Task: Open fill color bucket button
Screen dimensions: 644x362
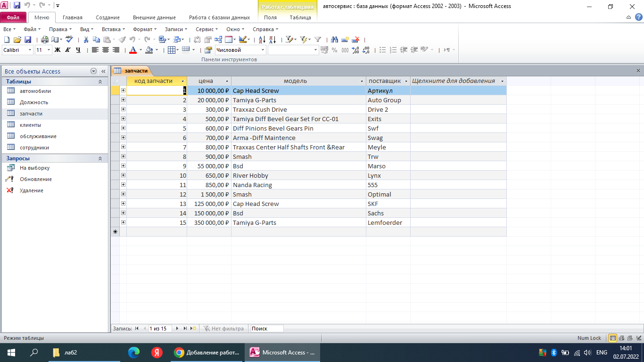Action: 149,50
